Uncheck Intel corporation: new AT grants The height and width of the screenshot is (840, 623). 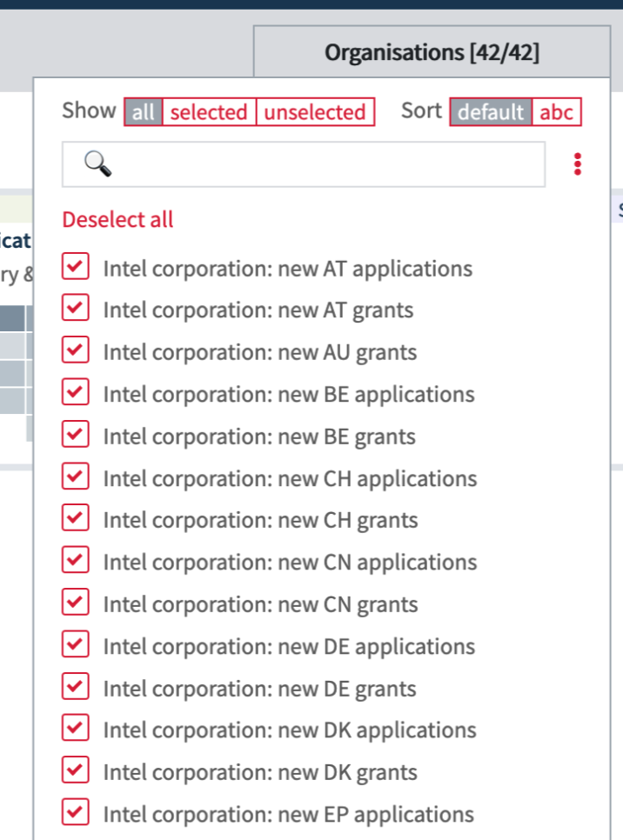[x=75, y=308]
